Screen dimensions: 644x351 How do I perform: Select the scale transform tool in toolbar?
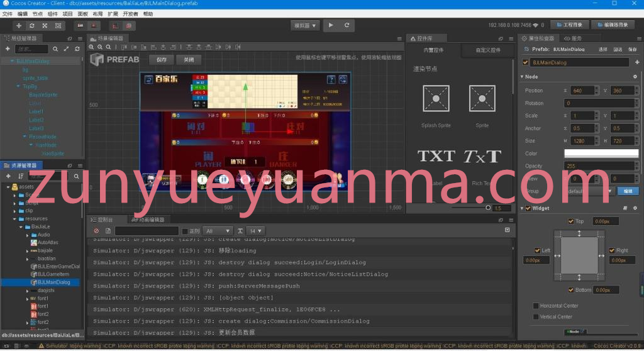(45, 26)
